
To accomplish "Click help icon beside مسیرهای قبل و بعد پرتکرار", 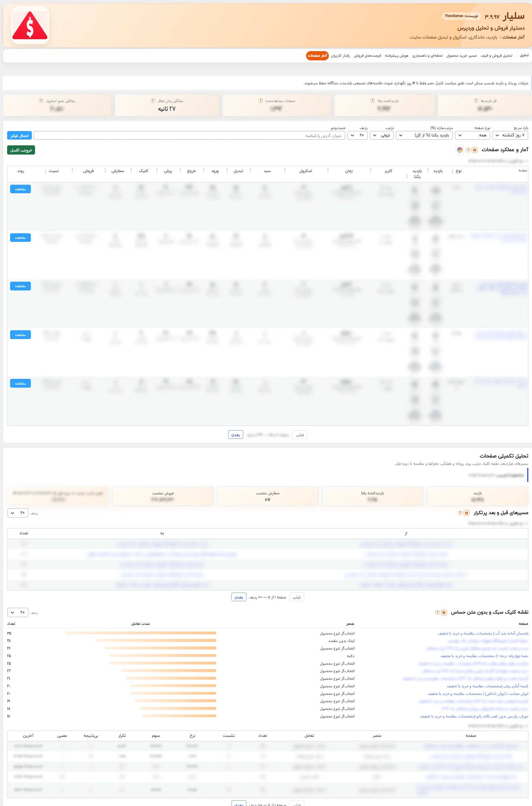I will tap(460, 513).
